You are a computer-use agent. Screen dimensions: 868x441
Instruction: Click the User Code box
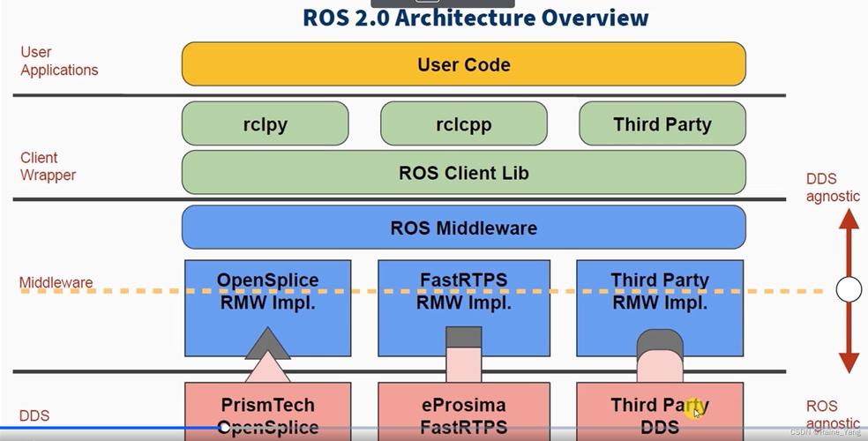pos(464,64)
